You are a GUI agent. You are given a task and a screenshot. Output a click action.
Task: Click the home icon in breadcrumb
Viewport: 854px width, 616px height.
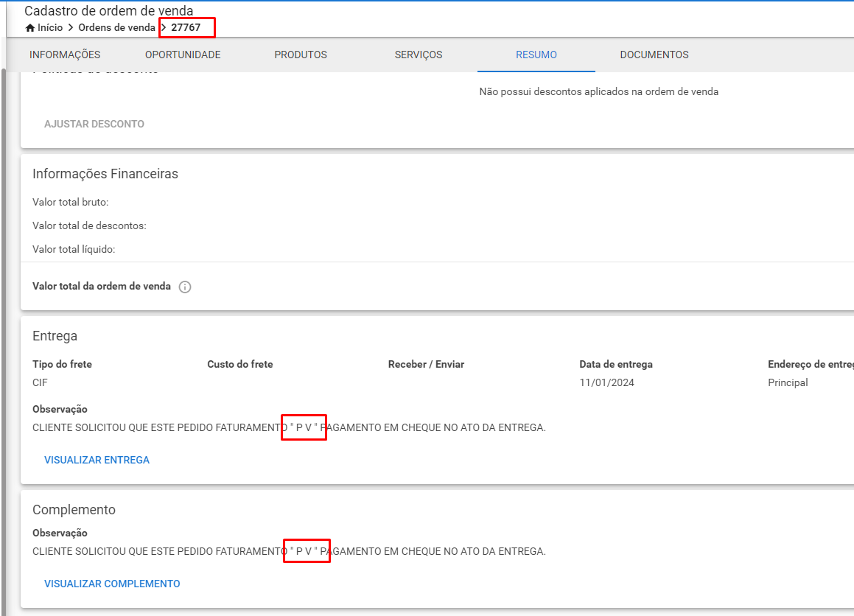(30, 28)
